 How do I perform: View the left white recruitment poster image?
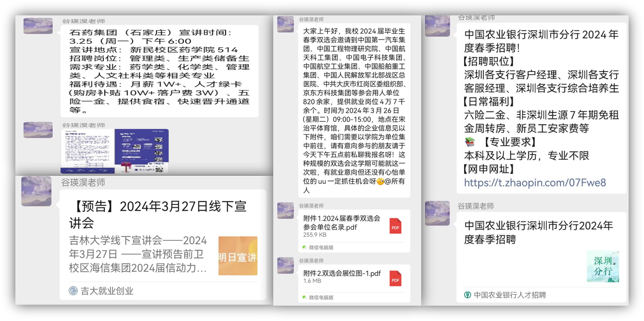point(87,151)
